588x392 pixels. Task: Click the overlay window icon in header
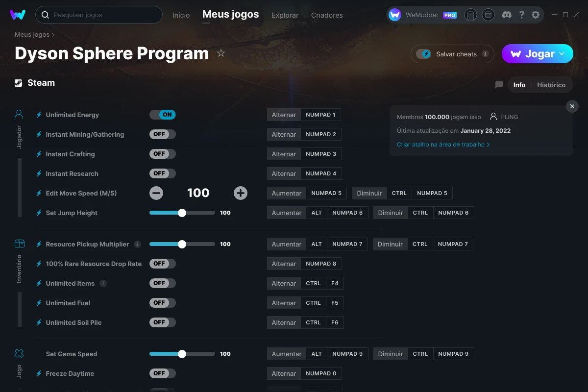[x=488, y=15]
